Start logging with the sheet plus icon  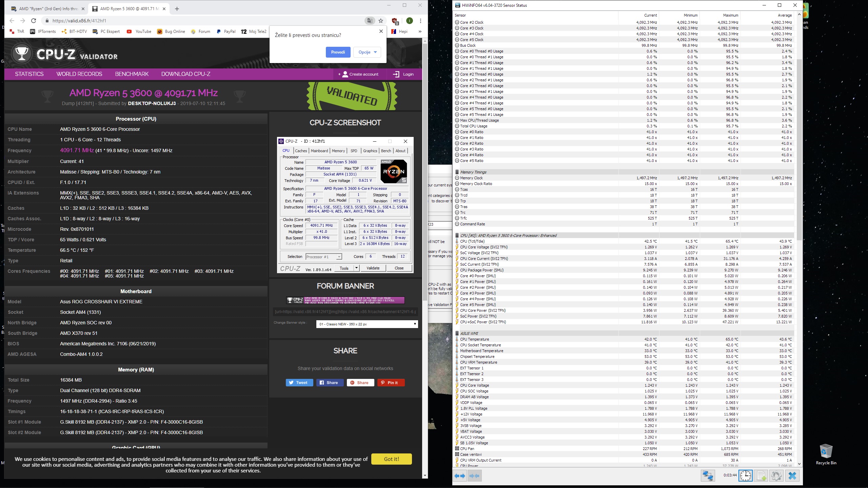(x=761, y=476)
